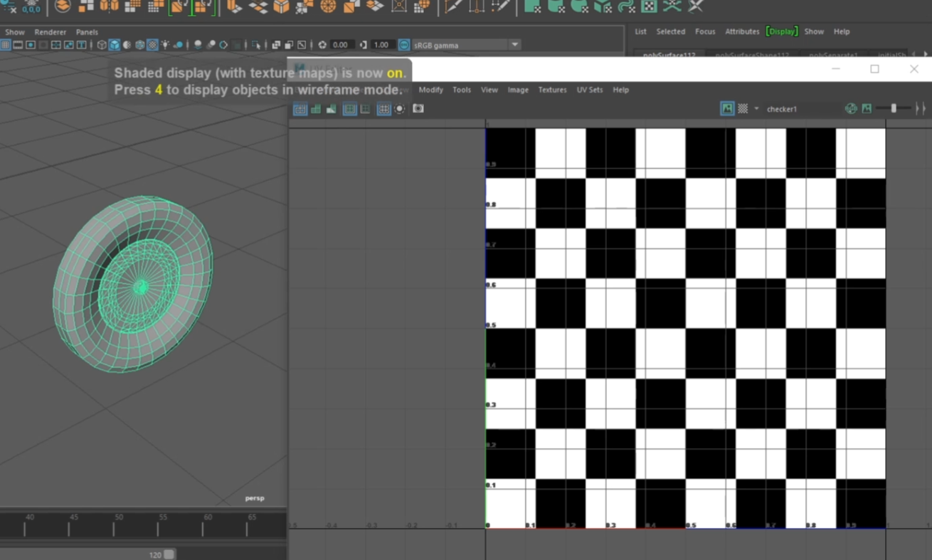
Task: Adjust the UV Editor image dimming slider
Action: (894, 109)
